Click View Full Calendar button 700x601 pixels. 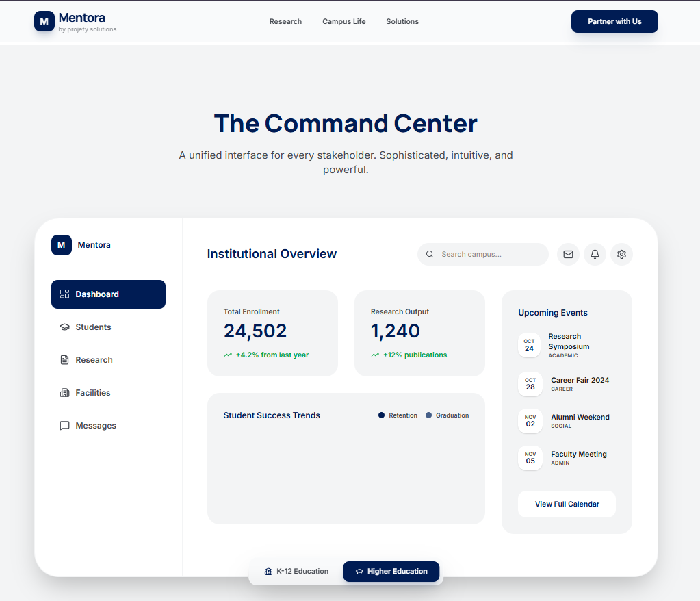pos(567,504)
